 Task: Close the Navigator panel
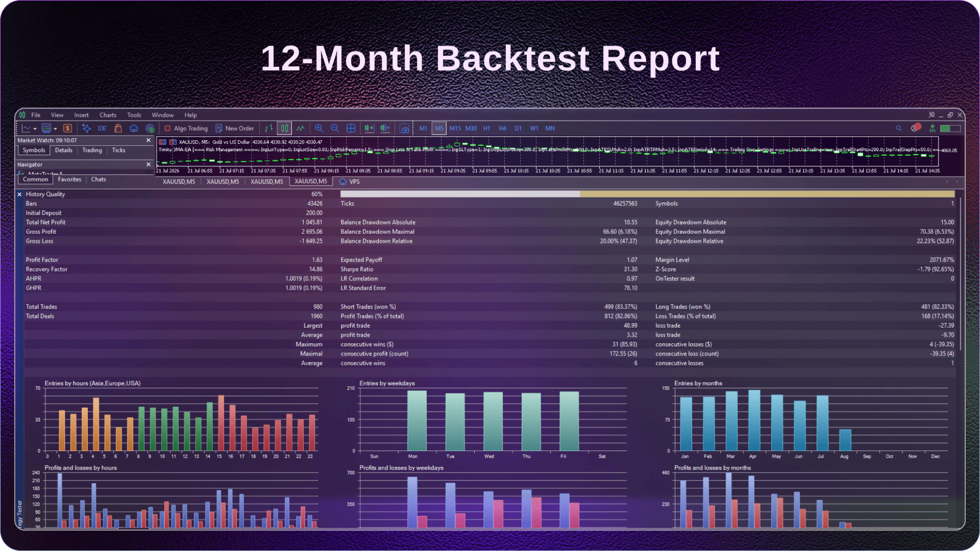149,164
